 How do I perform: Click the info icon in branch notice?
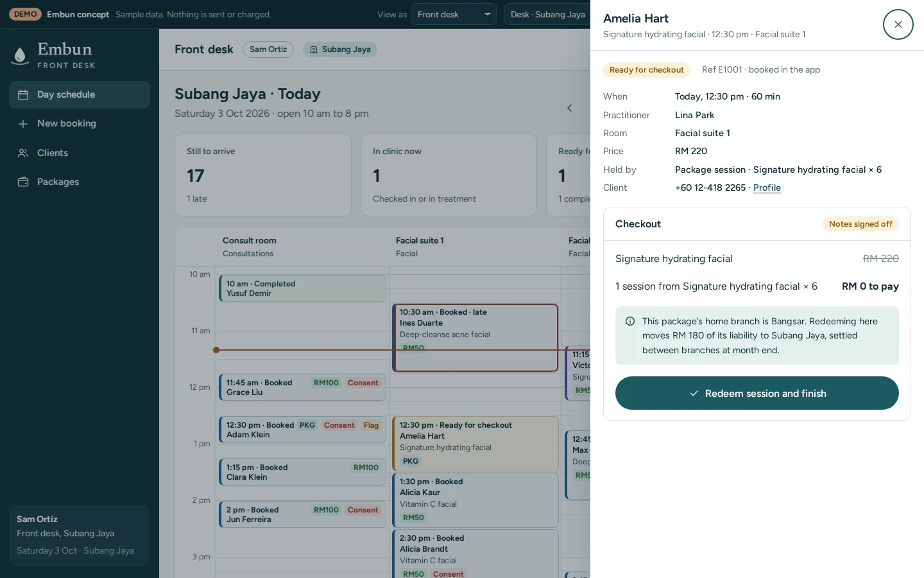pos(630,321)
